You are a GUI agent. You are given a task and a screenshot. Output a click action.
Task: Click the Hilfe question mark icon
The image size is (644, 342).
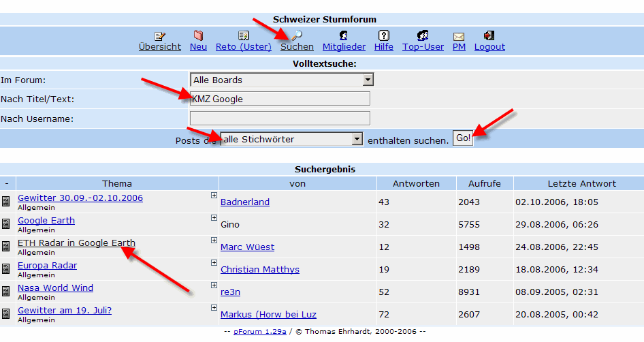tap(384, 35)
